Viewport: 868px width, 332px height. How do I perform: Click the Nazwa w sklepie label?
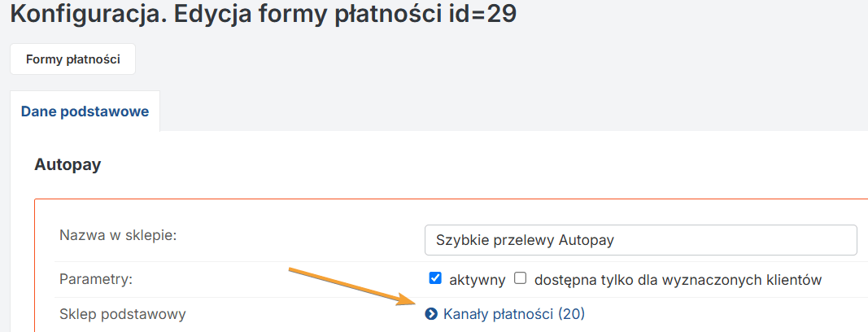click(117, 235)
